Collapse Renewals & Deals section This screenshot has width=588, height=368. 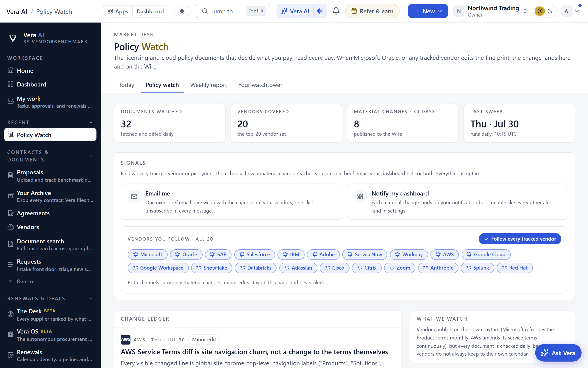tap(91, 299)
